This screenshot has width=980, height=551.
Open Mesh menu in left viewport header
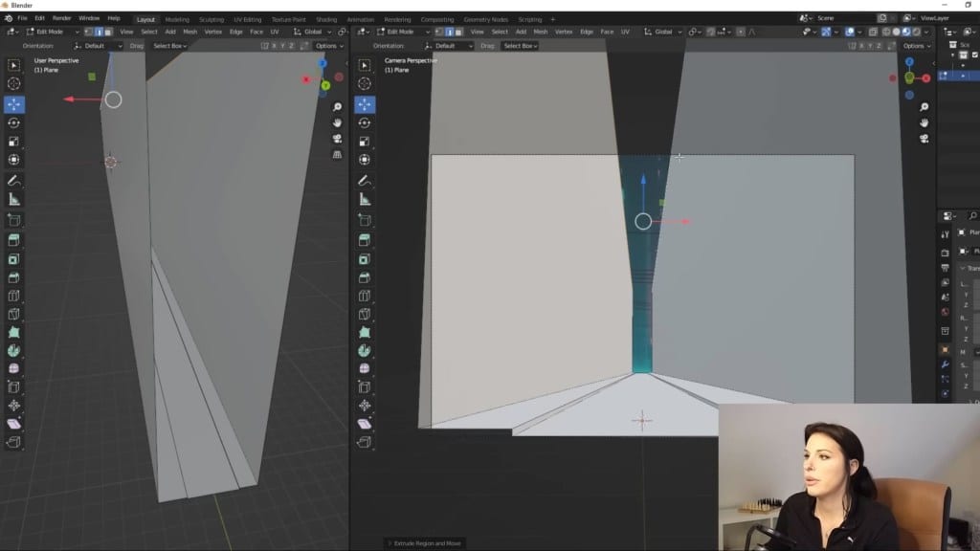click(190, 32)
